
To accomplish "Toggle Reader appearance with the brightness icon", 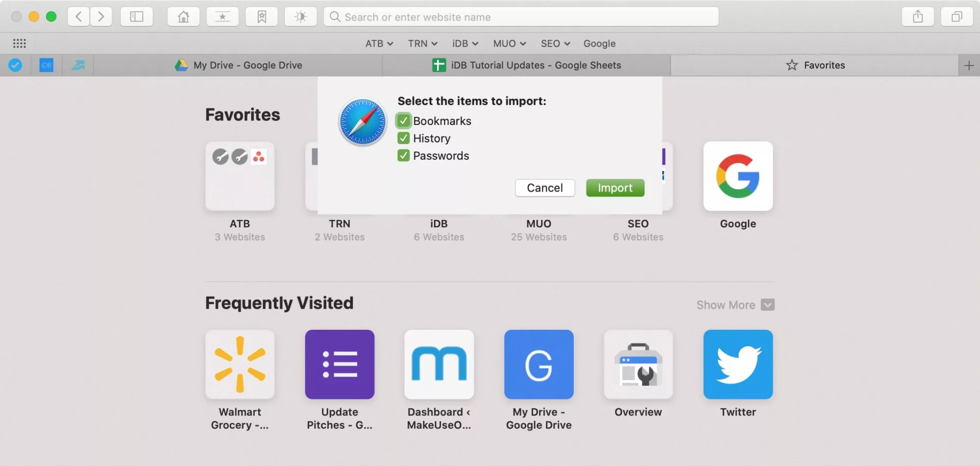I will click(x=300, y=16).
